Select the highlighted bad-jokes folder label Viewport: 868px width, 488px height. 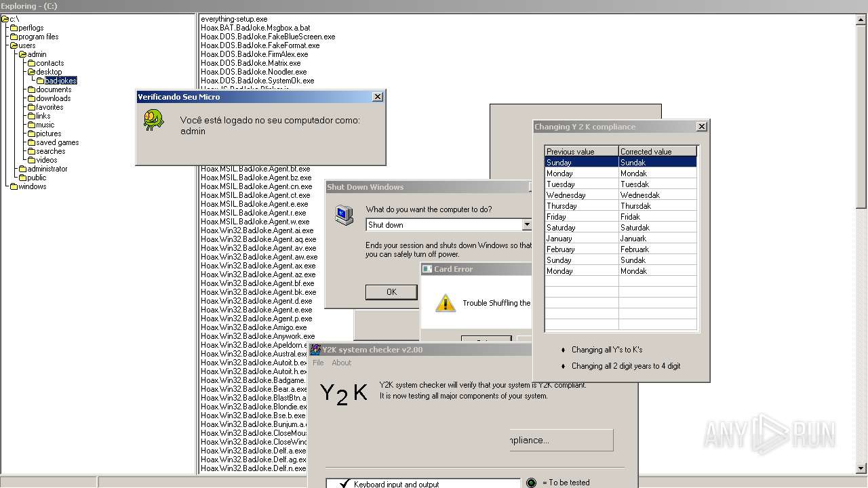coord(61,81)
